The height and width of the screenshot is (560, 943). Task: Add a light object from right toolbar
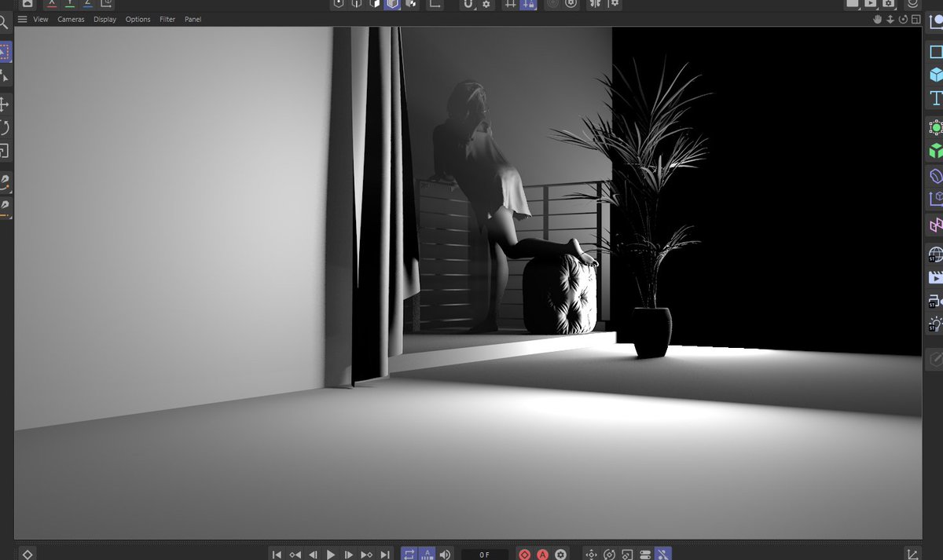(936, 324)
